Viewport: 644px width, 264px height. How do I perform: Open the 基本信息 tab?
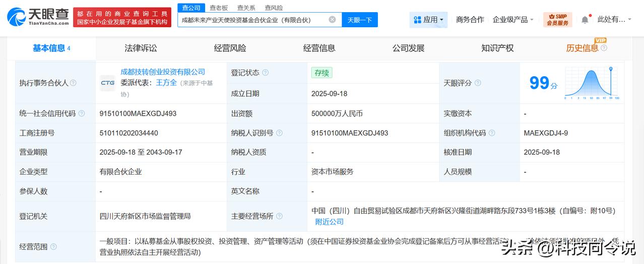pos(51,48)
